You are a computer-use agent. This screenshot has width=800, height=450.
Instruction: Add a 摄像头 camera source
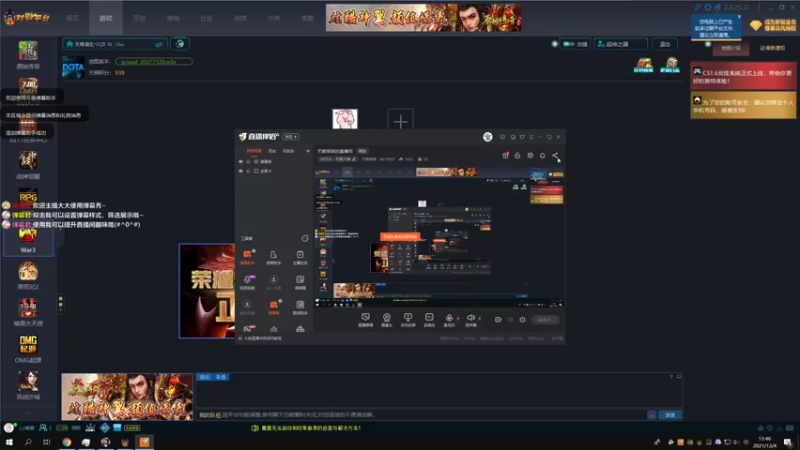(x=387, y=320)
